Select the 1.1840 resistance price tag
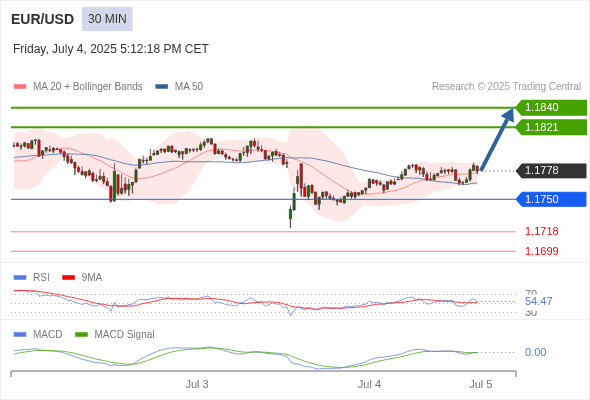 click(551, 108)
